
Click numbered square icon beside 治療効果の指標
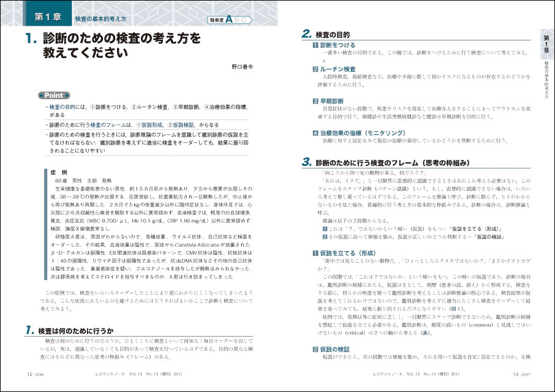(x=315, y=132)
